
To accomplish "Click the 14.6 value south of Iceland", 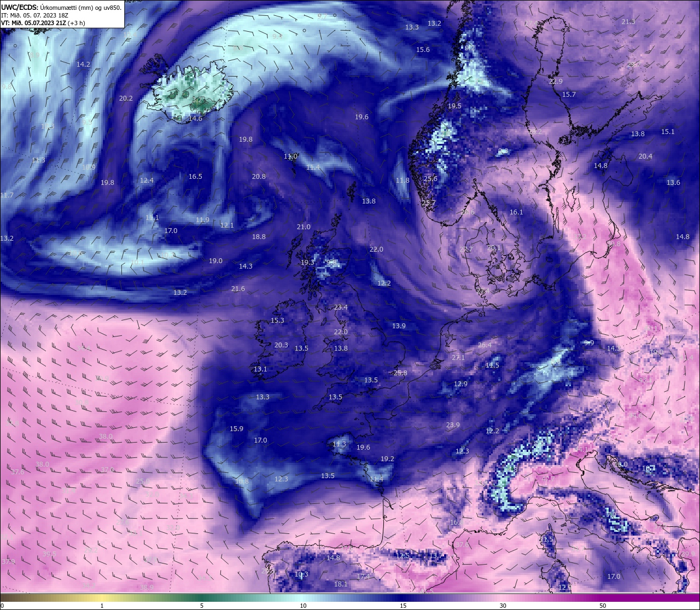I will point(195,119).
